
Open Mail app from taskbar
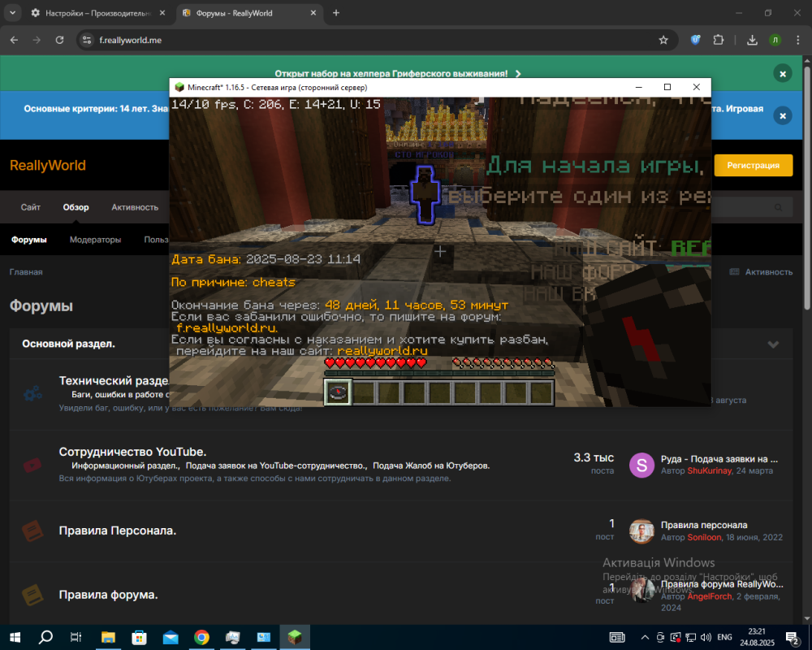pos(171,637)
